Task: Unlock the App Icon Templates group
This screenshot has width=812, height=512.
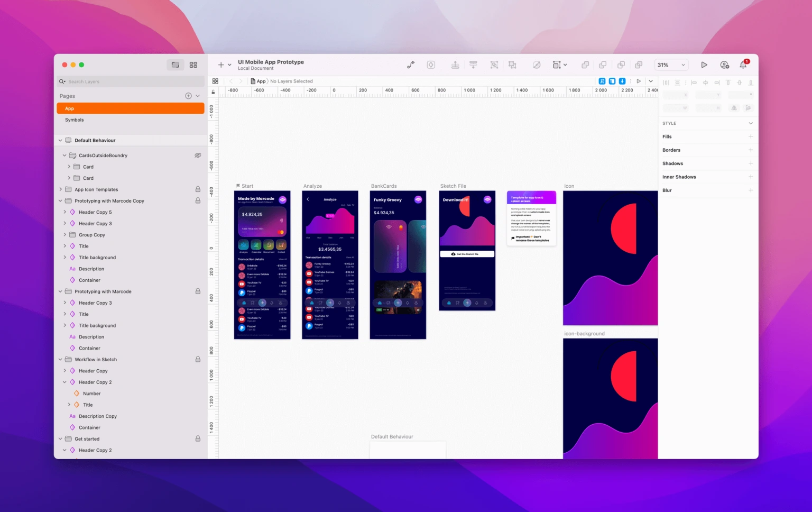Action: tap(198, 189)
